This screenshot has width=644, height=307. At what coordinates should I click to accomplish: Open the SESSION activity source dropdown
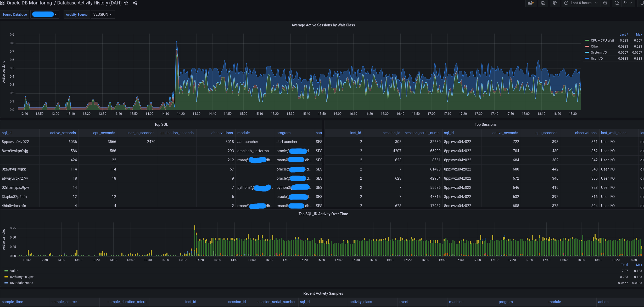coord(103,14)
